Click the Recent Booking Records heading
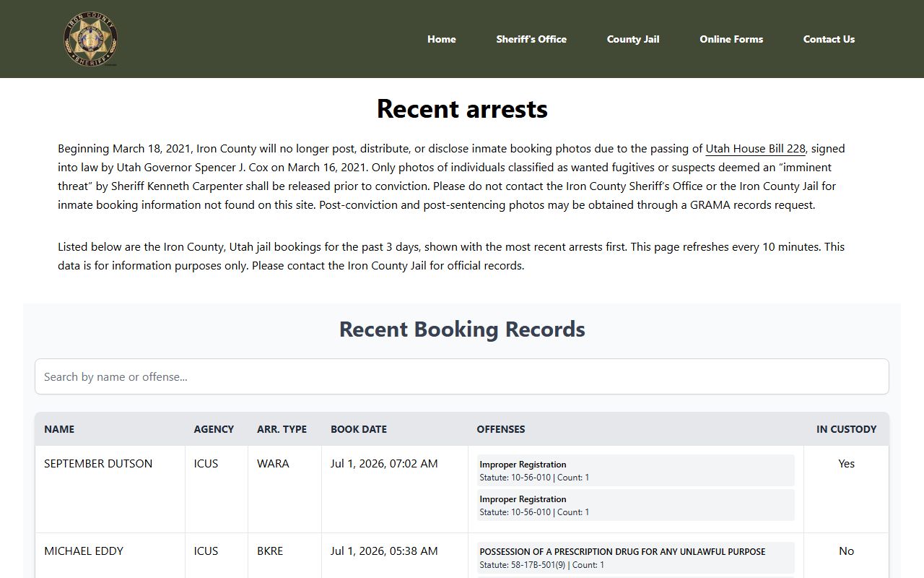 pyautogui.click(x=462, y=329)
